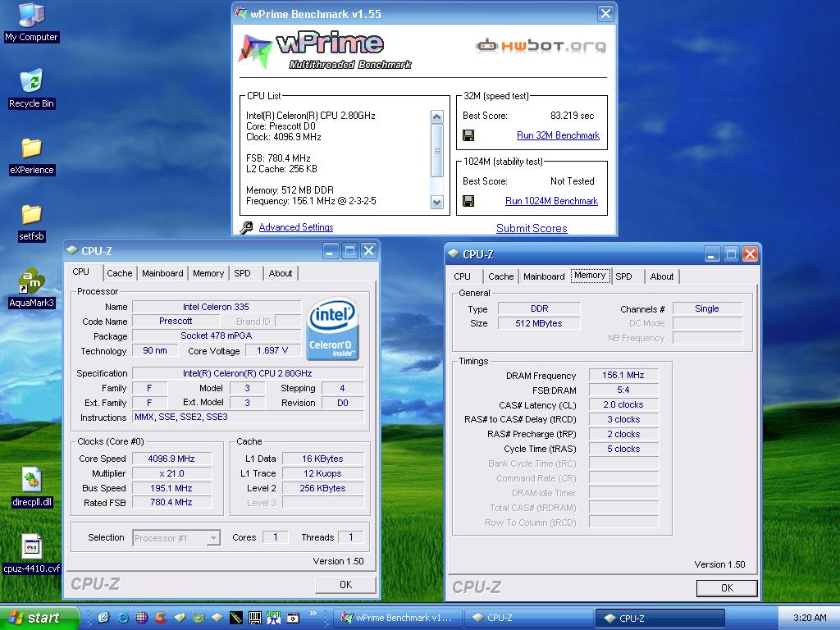Open Cache tab in left CPU-Z window
This screenshot has height=630, width=840.
pos(119,273)
